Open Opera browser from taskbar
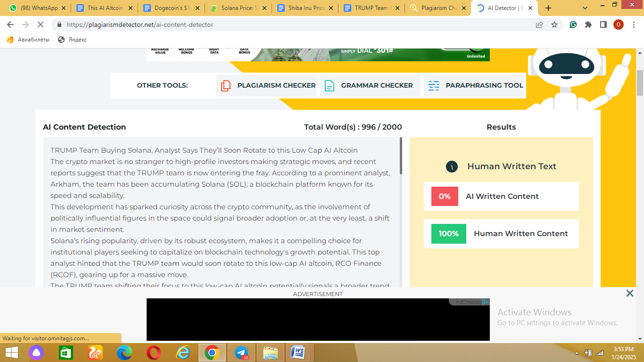This screenshot has height=362, width=644. [154, 353]
